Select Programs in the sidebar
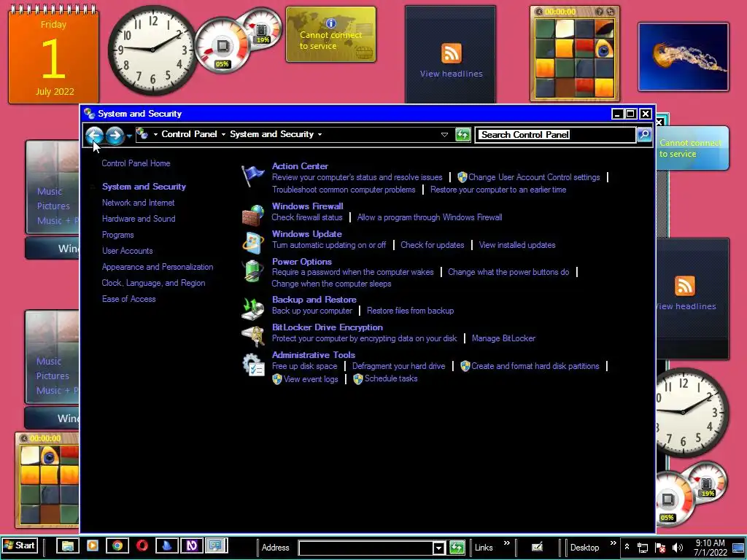The image size is (747, 560). point(117,235)
